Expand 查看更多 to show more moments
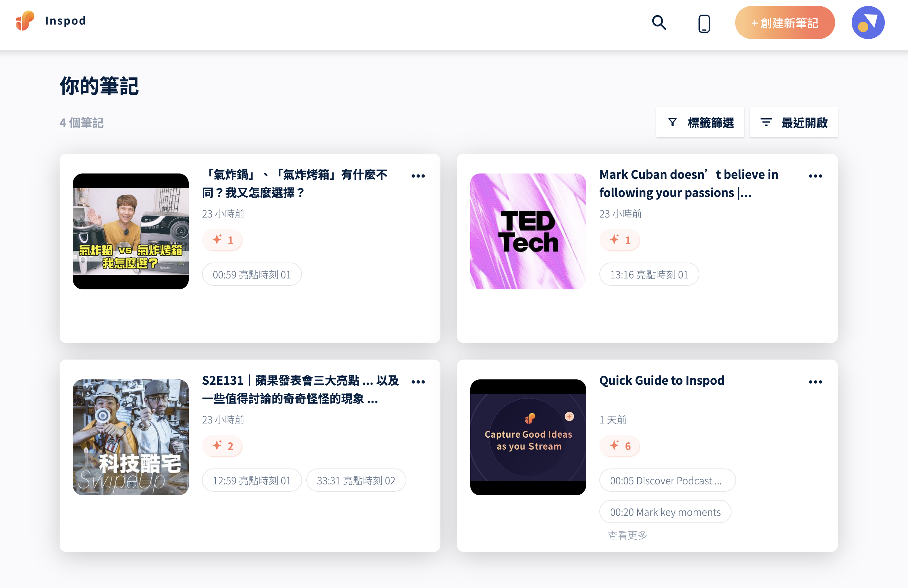The width and height of the screenshot is (908, 588). click(627, 535)
